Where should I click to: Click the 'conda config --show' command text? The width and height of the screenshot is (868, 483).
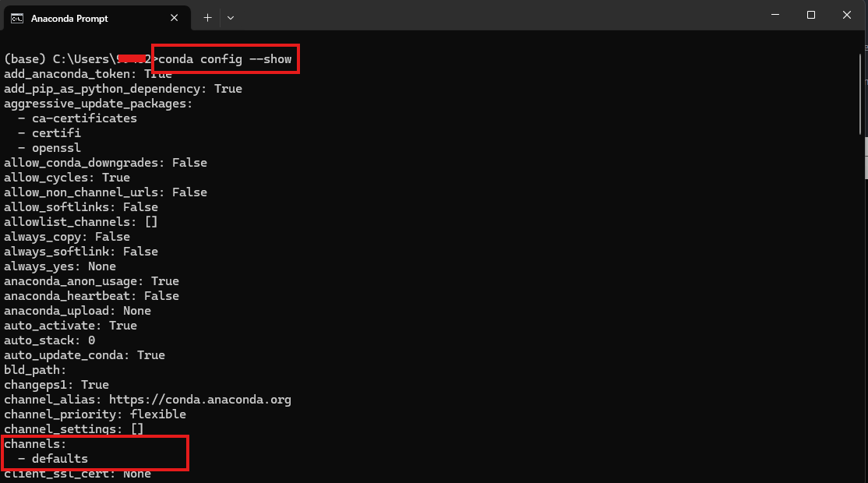point(224,59)
